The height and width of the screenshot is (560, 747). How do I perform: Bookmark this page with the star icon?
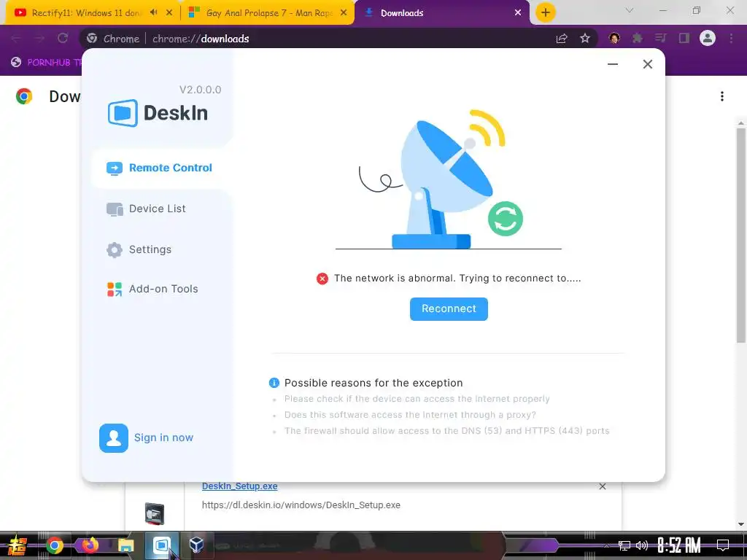pos(585,39)
